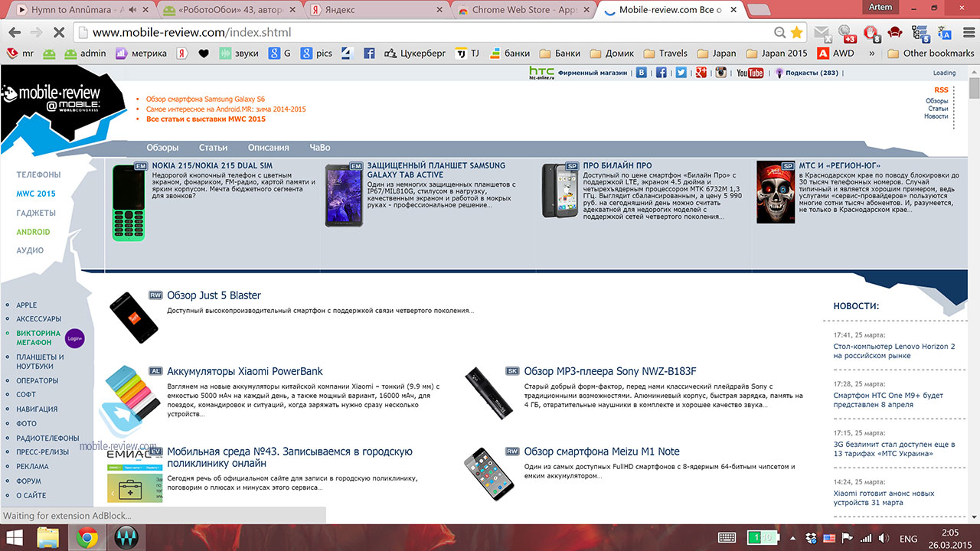The height and width of the screenshot is (551, 980).
Task: Open the YouTube logo in site header
Action: pos(750,73)
